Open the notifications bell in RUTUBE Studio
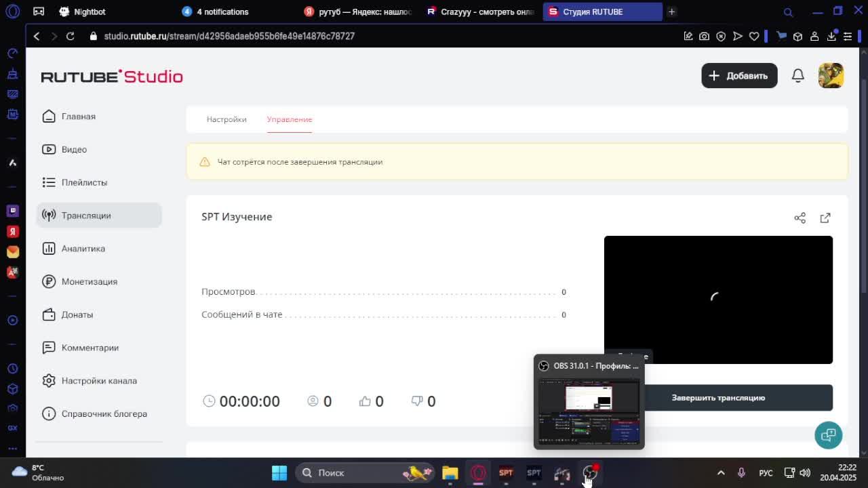 pos(797,76)
